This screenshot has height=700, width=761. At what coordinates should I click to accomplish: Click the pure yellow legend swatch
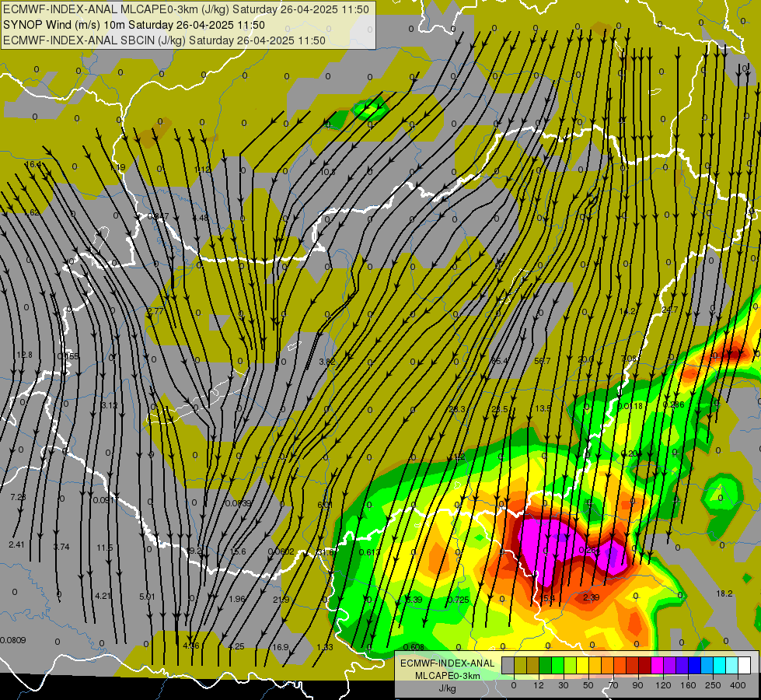582,665
